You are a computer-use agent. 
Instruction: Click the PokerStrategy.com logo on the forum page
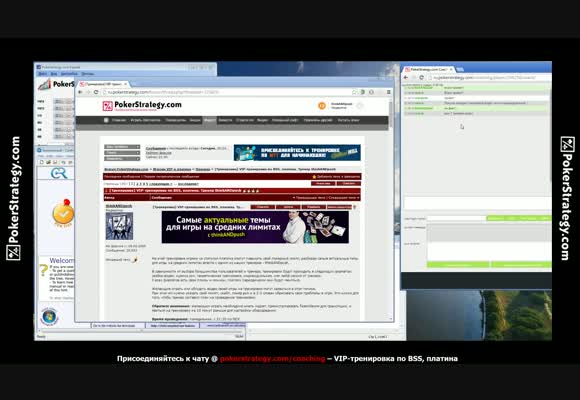142,105
